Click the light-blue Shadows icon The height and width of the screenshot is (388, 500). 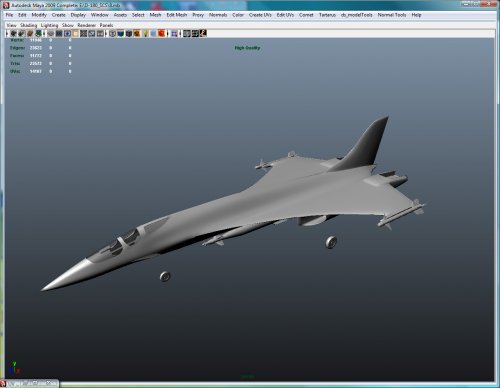coord(153,33)
